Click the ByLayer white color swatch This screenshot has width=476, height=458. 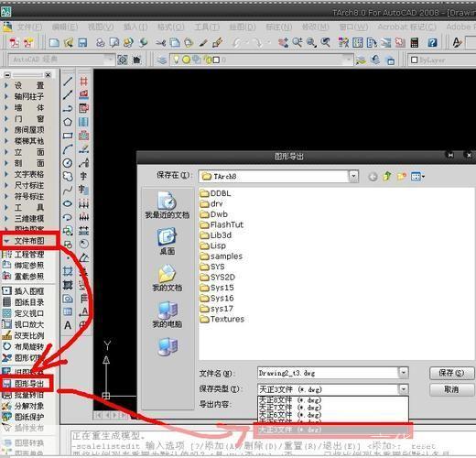(414, 60)
